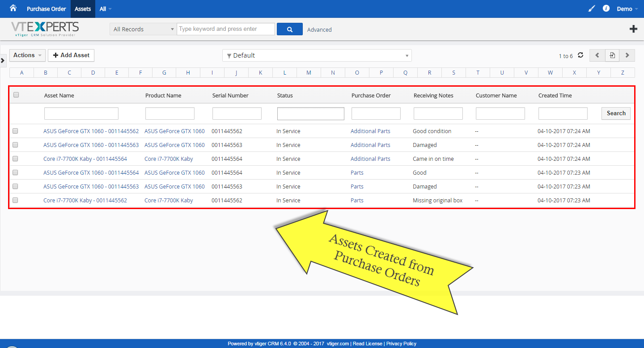644x348 pixels.
Task: Click the 'Came in on time' note
Action: [433, 159]
